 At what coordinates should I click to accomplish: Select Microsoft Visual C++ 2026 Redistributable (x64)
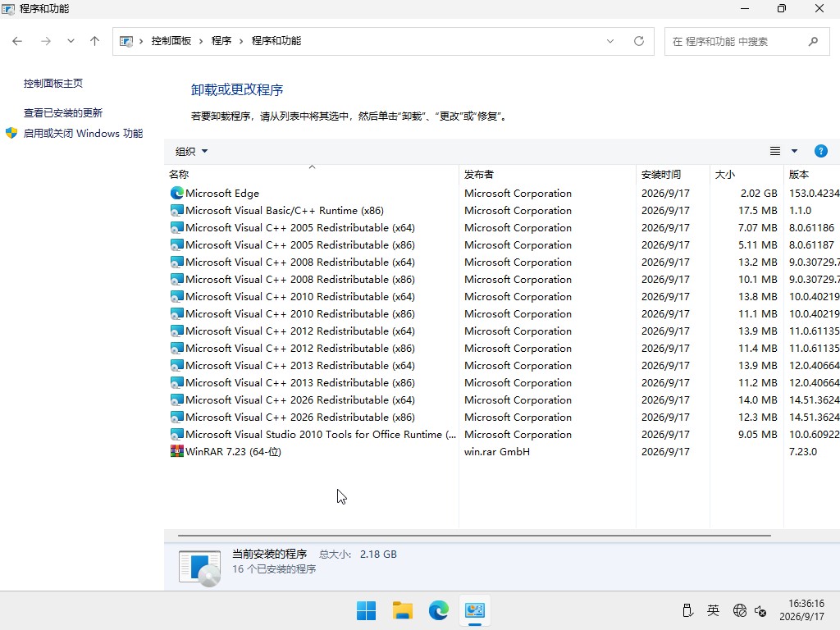pyautogui.click(x=300, y=399)
